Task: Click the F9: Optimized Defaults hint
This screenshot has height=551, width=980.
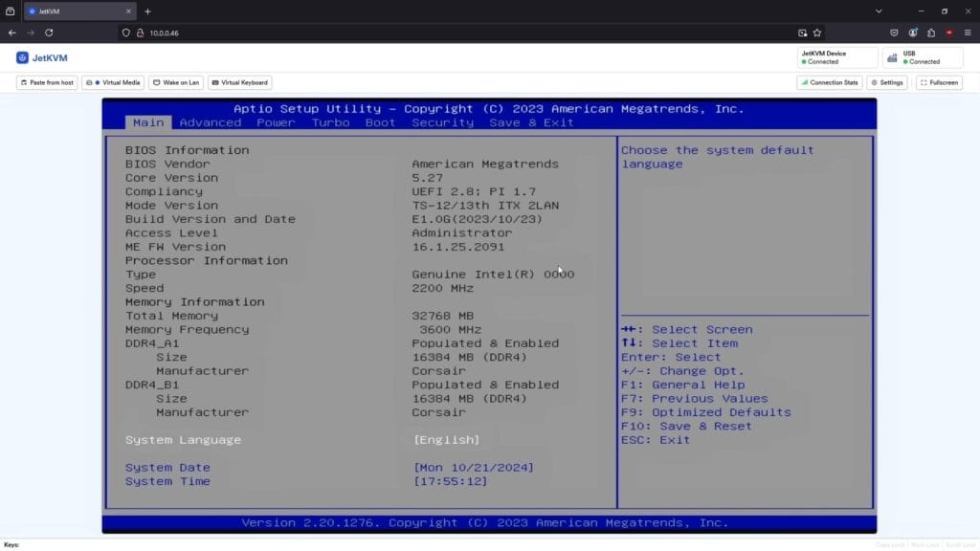Action: pos(705,412)
